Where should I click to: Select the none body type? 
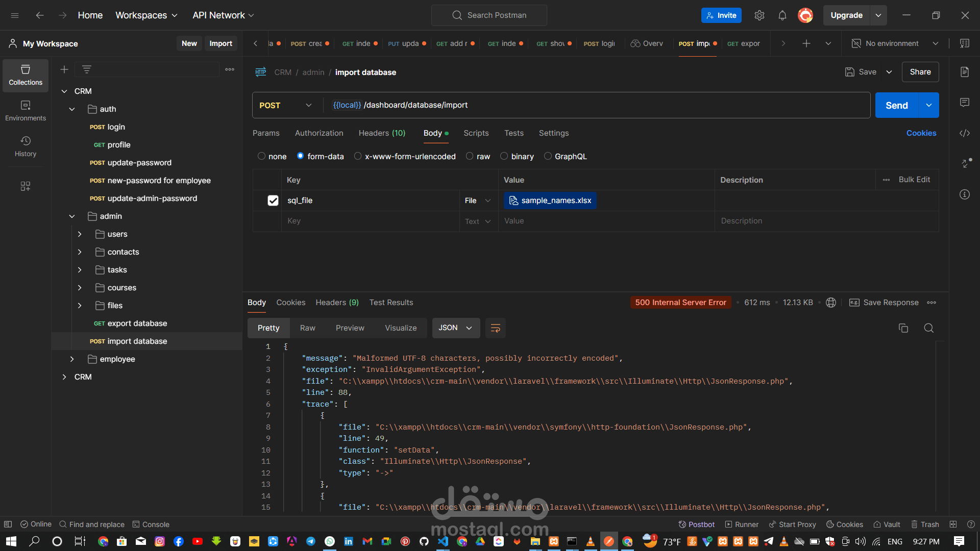(x=262, y=156)
